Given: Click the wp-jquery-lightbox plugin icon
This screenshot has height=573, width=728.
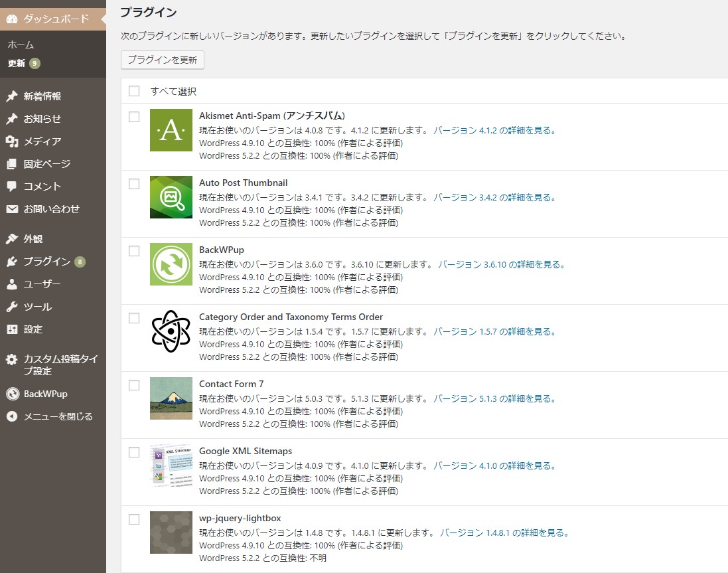Looking at the screenshot, I should (171, 532).
